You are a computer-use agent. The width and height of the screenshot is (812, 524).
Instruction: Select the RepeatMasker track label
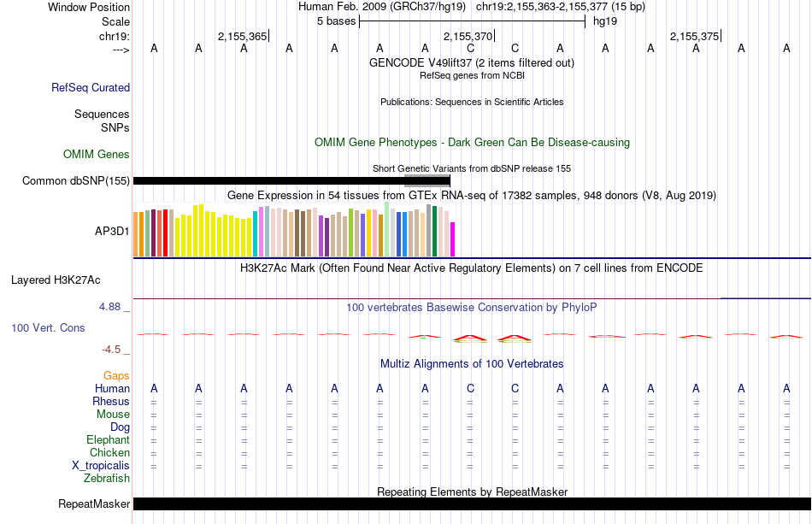94,503
